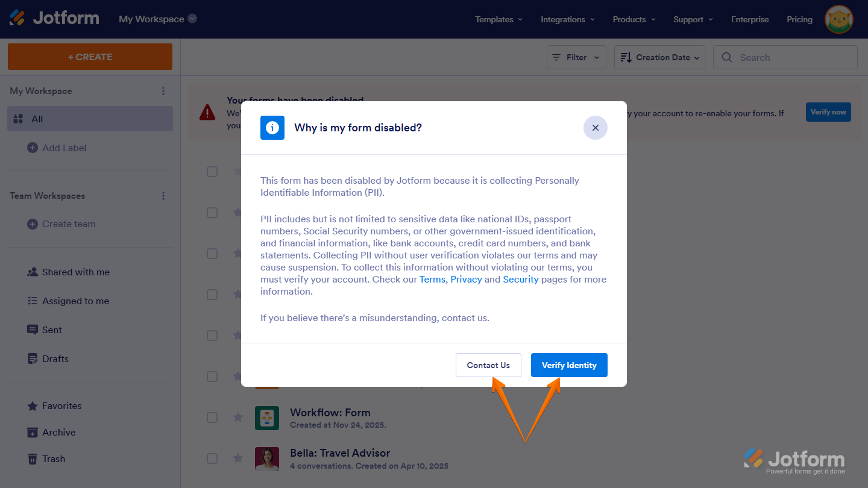Open My Workspace options menu
Screen dimensions: 868x488
[163, 90]
